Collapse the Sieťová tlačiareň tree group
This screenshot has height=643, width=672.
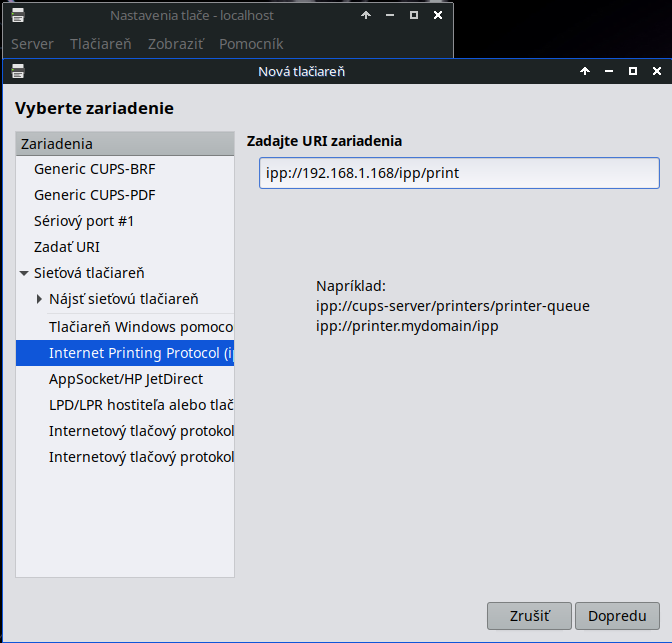tap(23, 273)
